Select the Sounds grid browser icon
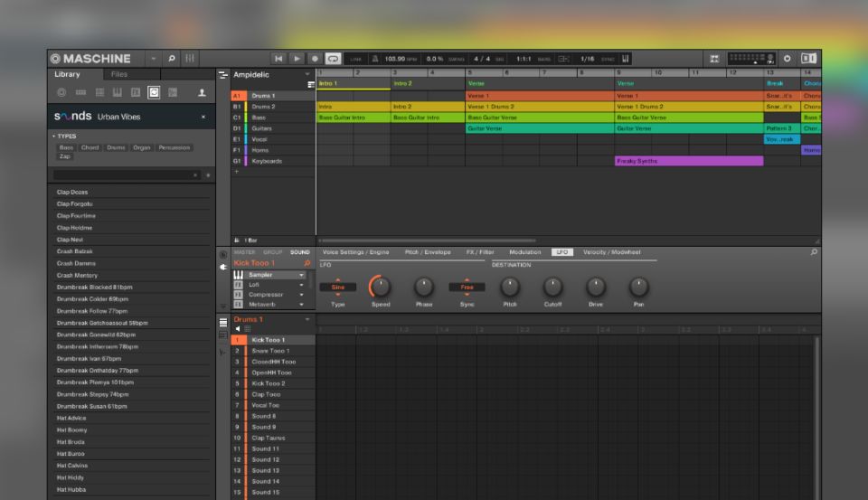This screenshot has width=868, height=500. pyautogui.click(x=99, y=92)
